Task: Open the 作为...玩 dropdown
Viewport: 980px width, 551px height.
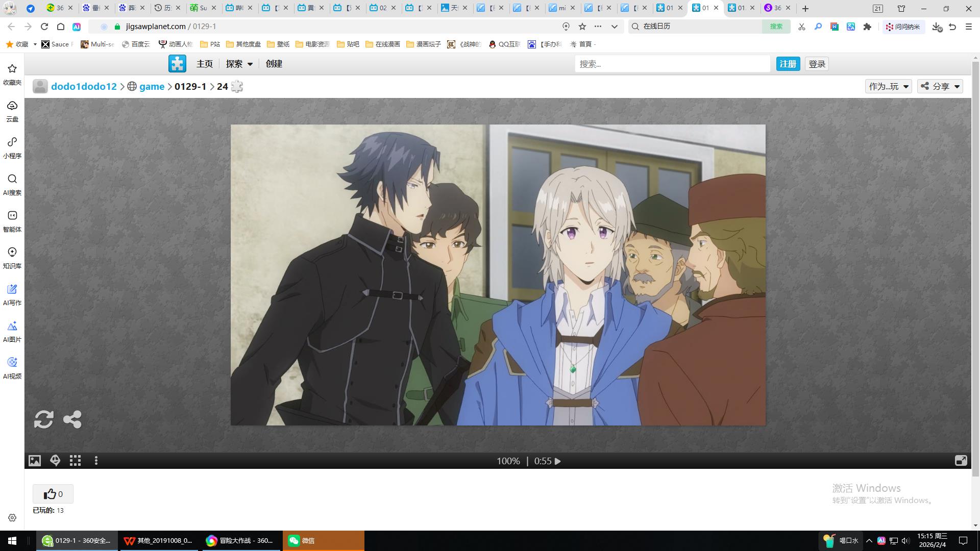Action: pos(888,86)
